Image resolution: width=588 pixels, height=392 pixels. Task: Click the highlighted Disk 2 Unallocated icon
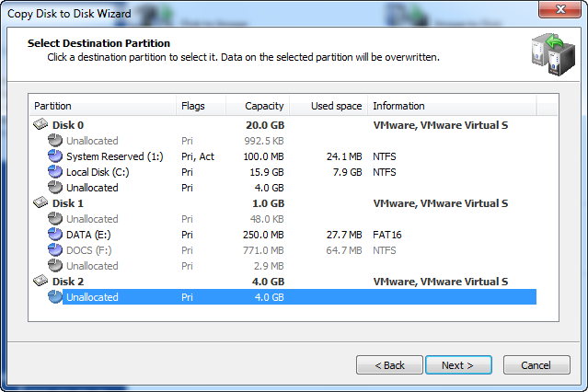coord(55,296)
